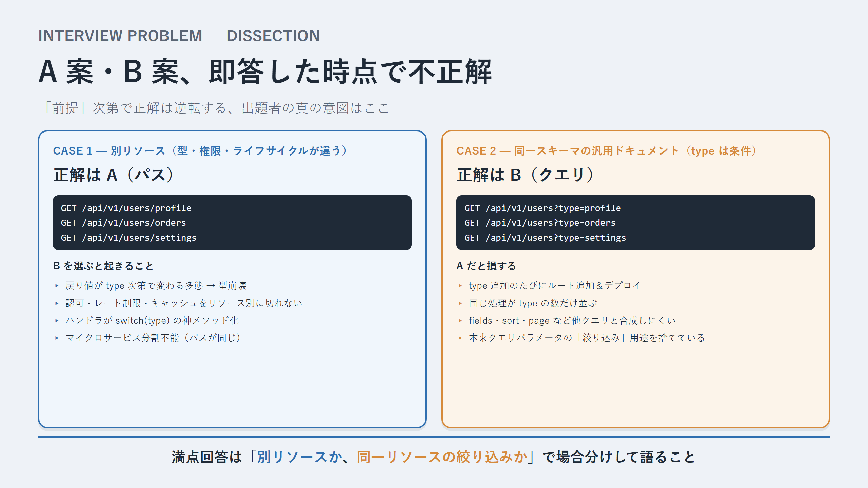Select code line 'GET /api/v1/users?type=profile'
868x488 pixels.
(542, 208)
